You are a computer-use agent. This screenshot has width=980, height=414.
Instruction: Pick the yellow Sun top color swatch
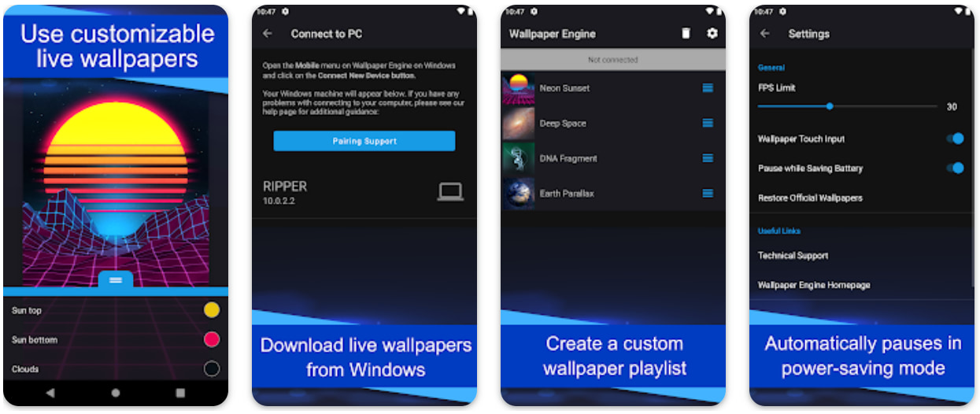212,310
